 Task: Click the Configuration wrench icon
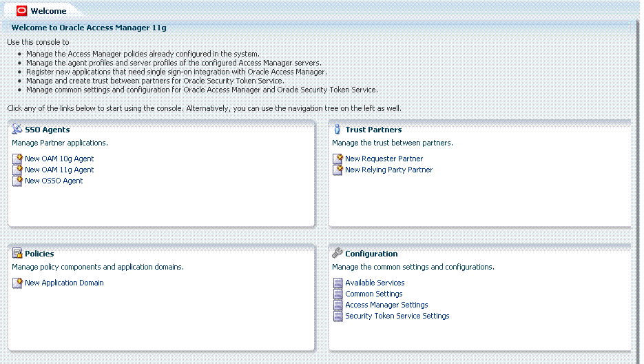pyautogui.click(x=337, y=253)
